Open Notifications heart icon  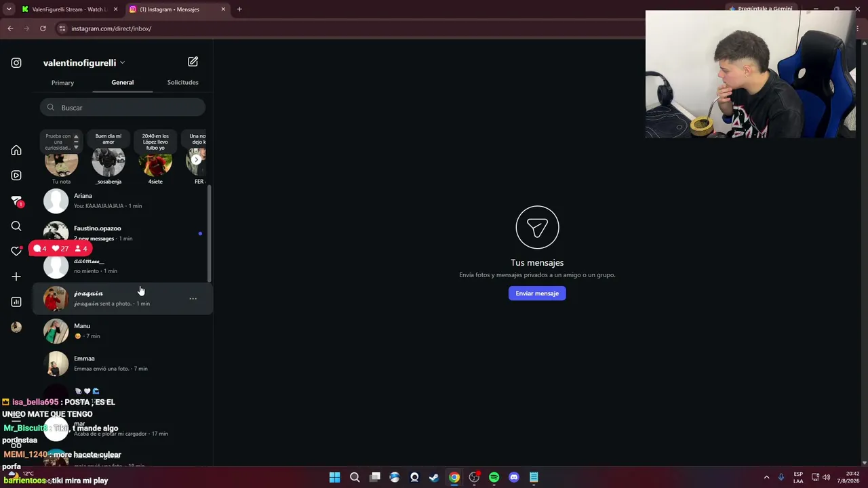[16, 251]
